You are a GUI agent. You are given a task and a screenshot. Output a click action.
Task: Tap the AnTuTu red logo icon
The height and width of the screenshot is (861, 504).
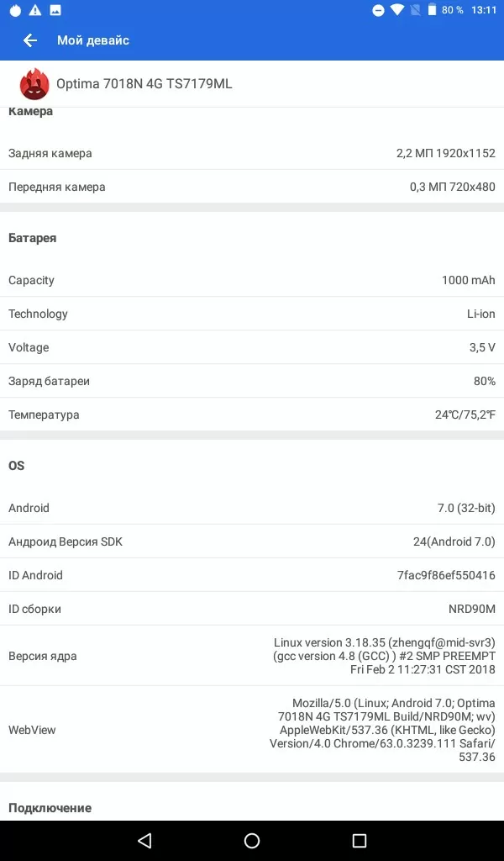click(34, 84)
